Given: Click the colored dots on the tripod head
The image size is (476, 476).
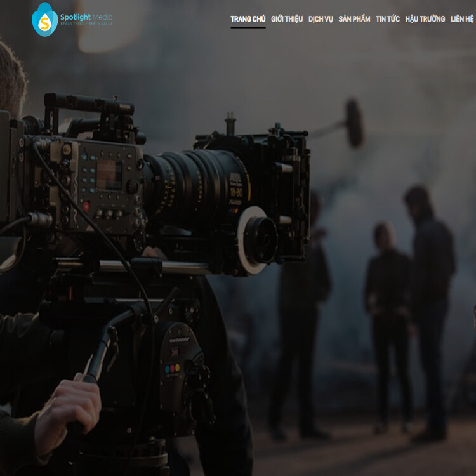Looking at the screenshot, I should (x=173, y=368).
